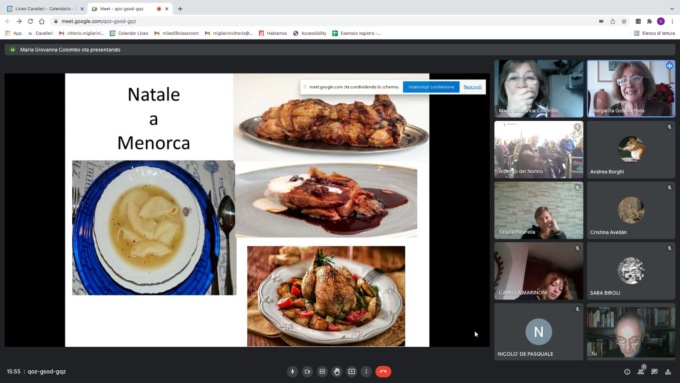Select Andrea Borghi participant tile
This screenshot has width=680, height=383.
[x=631, y=150]
